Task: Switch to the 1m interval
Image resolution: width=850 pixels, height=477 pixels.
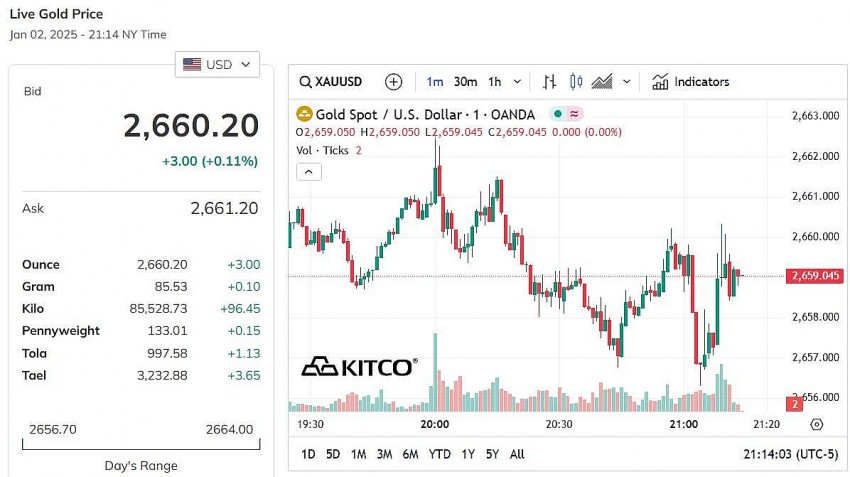Action: coord(434,82)
